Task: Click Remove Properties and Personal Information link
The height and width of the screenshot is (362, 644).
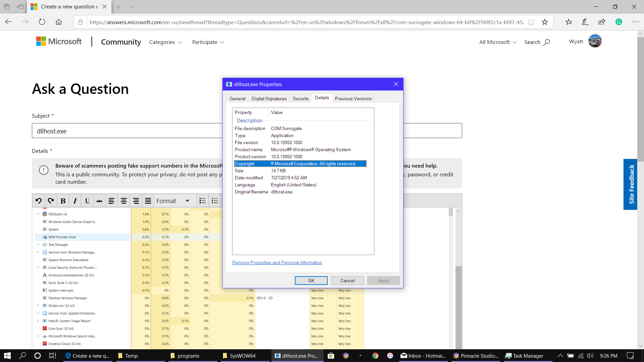Action: pos(277,262)
